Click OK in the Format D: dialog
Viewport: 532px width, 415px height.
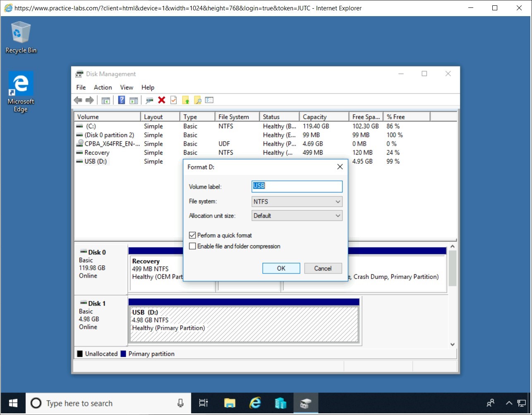281,268
